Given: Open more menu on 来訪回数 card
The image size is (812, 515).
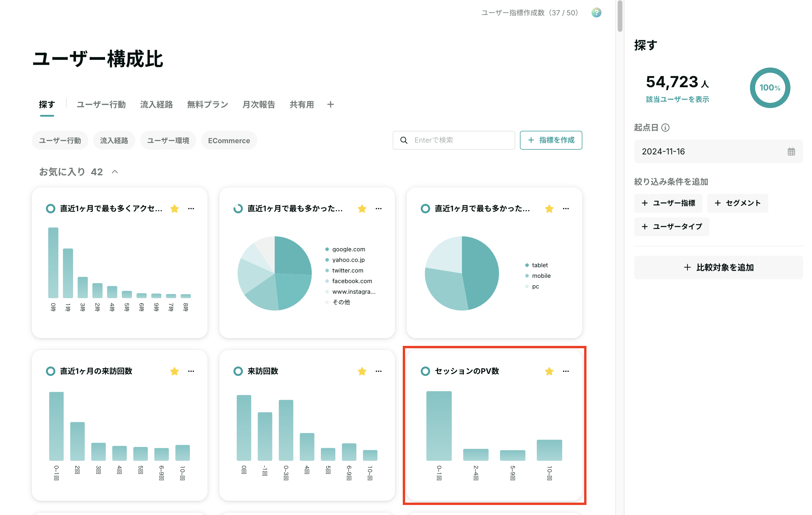Looking at the screenshot, I should [x=379, y=371].
